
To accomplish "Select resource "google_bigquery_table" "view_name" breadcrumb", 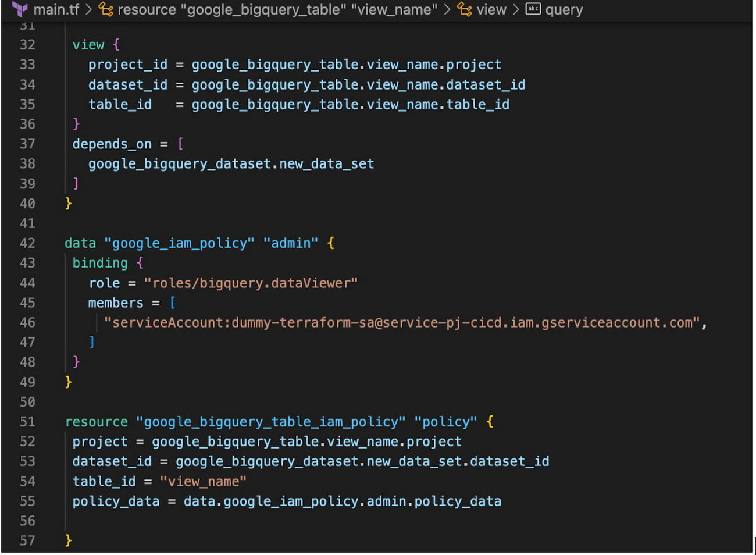I will point(277,9).
